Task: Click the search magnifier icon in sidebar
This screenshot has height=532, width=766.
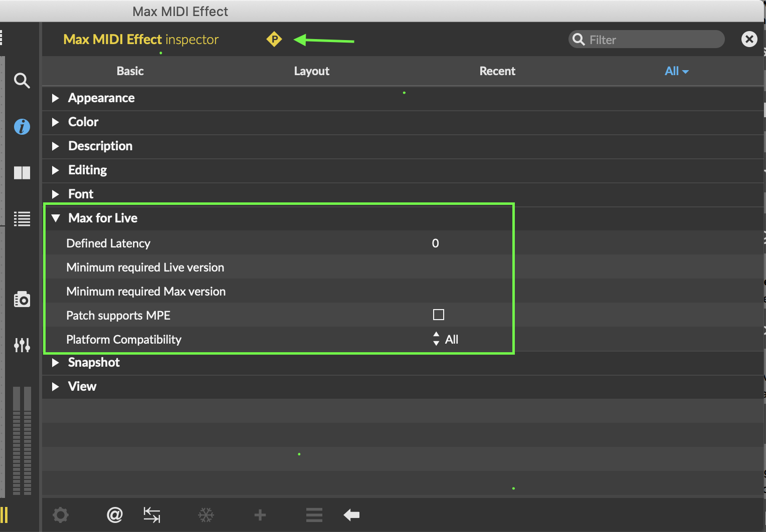Action: [x=22, y=80]
